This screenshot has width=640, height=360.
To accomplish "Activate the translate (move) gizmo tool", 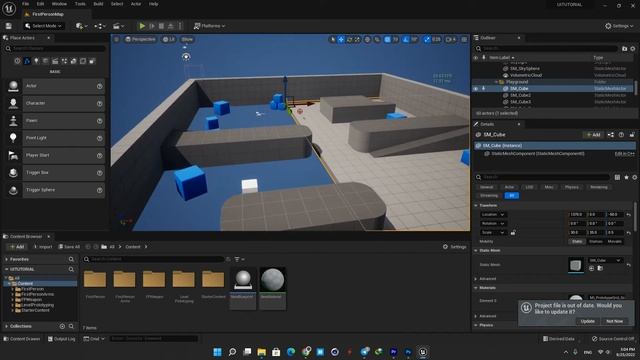I will pos(341,39).
